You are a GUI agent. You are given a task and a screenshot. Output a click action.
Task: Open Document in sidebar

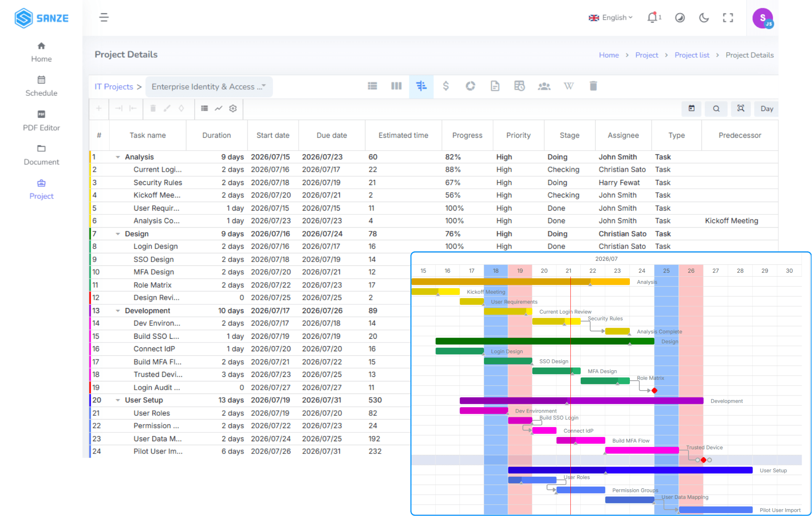coord(41,155)
